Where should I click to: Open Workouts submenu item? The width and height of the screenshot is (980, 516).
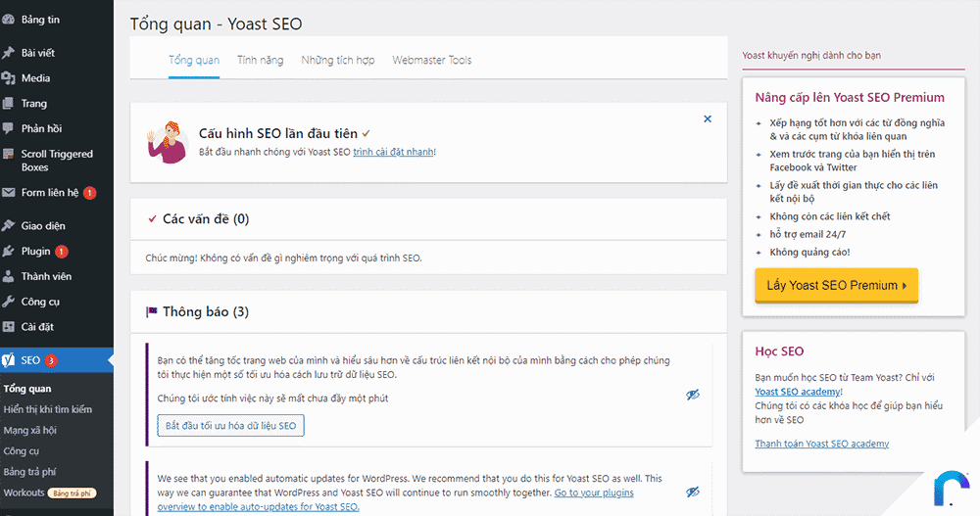click(x=24, y=493)
